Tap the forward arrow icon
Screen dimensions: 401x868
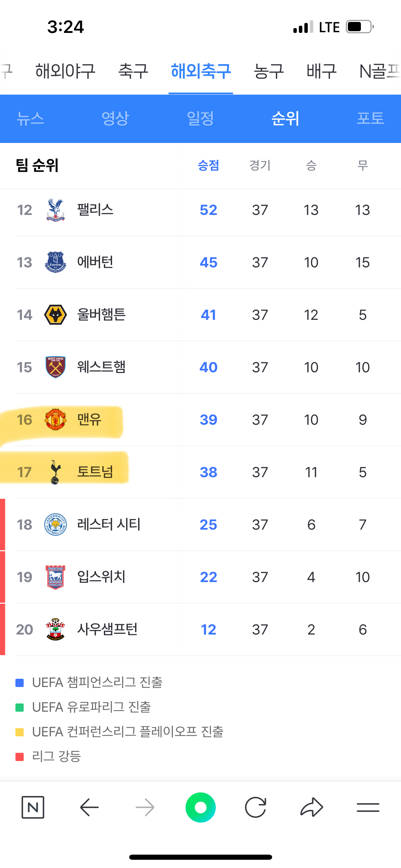[145, 807]
